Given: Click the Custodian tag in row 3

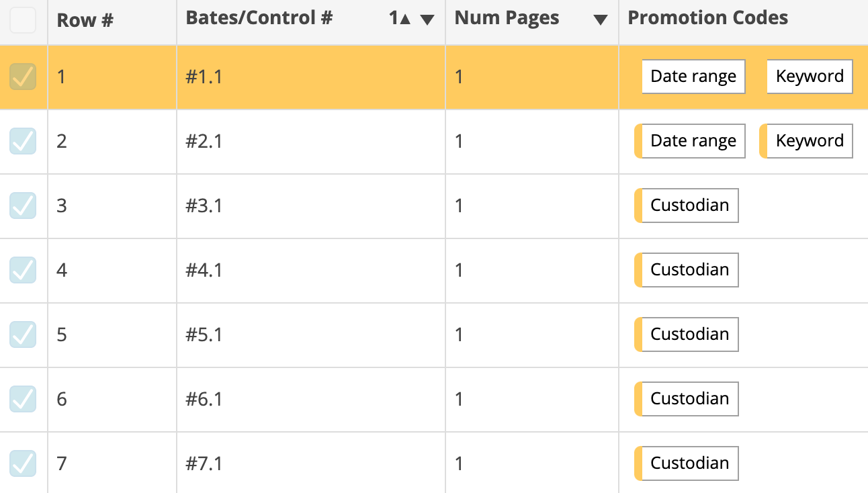Looking at the screenshot, I should (687, 206).
